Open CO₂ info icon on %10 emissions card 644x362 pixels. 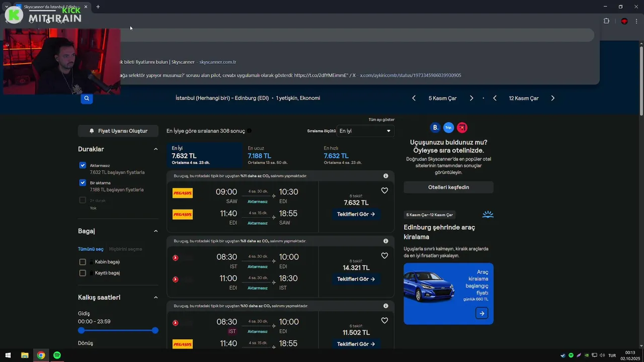click(x=386, y=306)
